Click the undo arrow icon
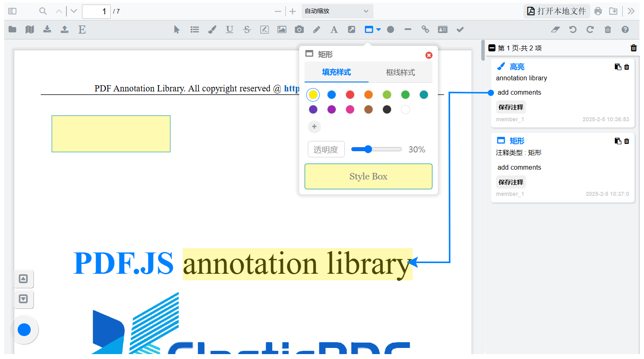 tap(573, 30)
